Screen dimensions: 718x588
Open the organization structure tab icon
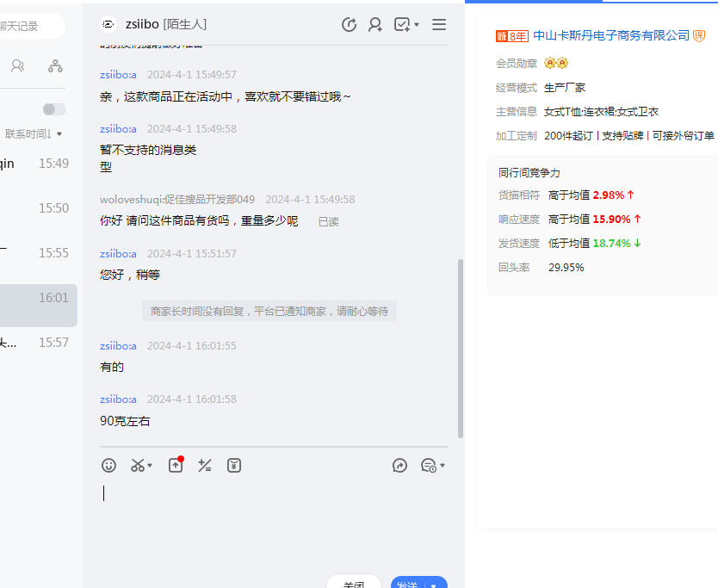(55, 66)
